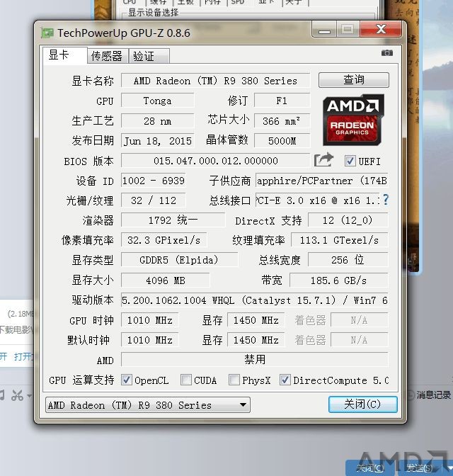Click the 32 / 112 ROPs/TMUs value
The image size is (453, 476).
154,200
